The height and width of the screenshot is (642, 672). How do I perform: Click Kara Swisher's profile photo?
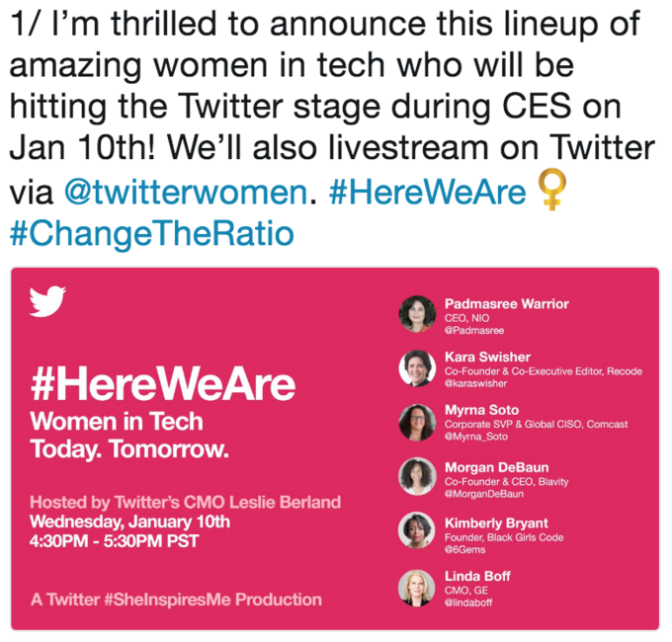[x=417, y=367]
